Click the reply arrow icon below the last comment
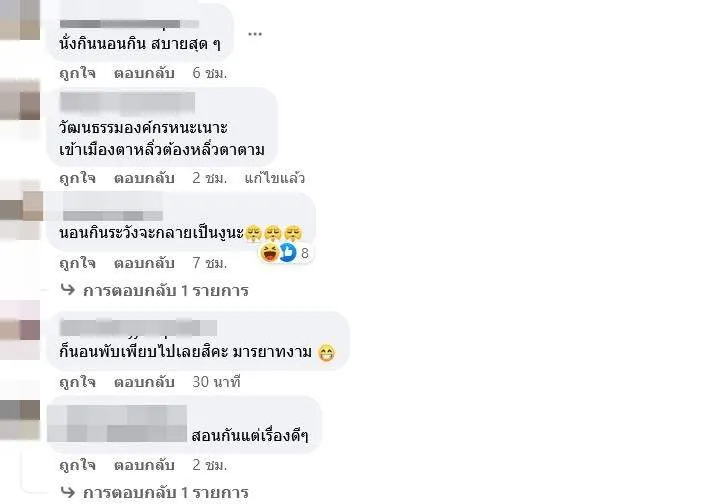The width and height of the screenshot is (716, 504). pyautogui.click(x=68, y=491)
